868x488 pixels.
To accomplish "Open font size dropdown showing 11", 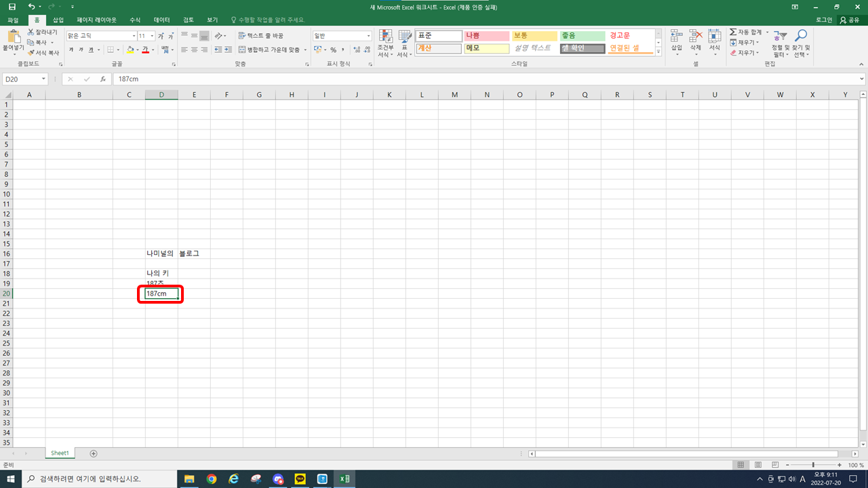I will pos(152,36).
